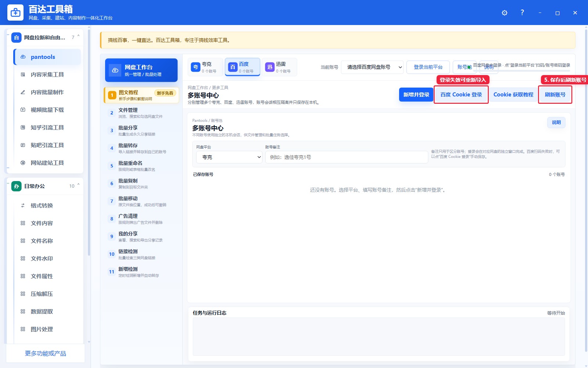The image size is (588, 368).
Task: Open help with the question mark icon
Action: 522,13
